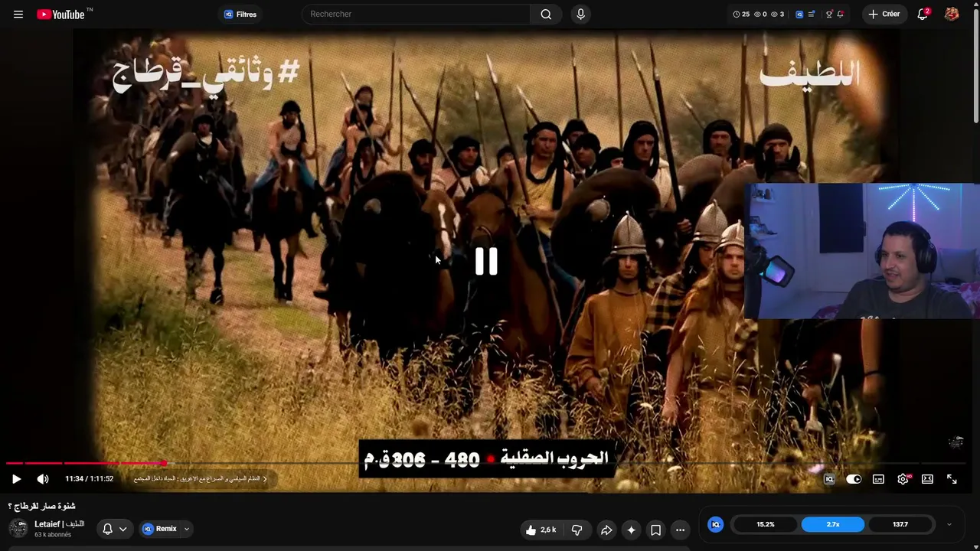Open the eye stat showing 3
Screen dimensions: 980x551
(x=777, y=15)
